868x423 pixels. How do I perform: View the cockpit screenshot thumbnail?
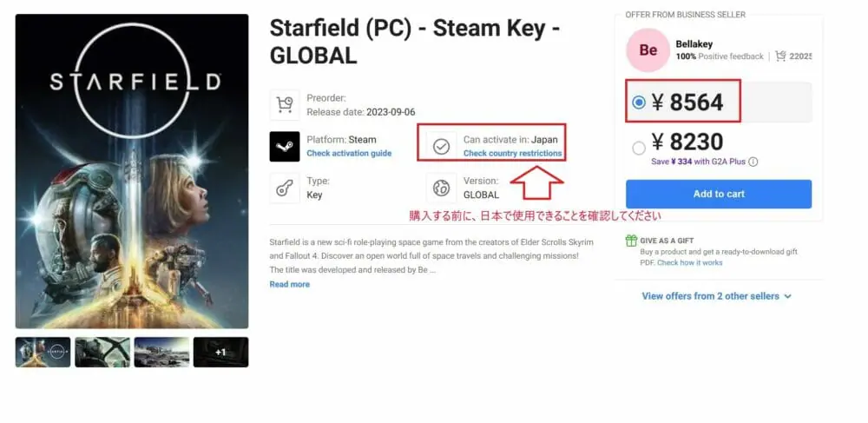click(x=102, y=352)
